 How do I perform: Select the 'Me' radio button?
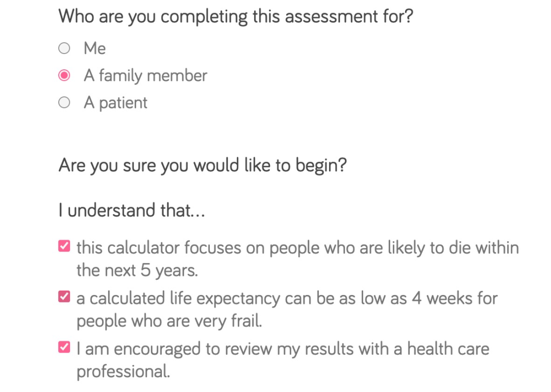(x=64, y=48)
